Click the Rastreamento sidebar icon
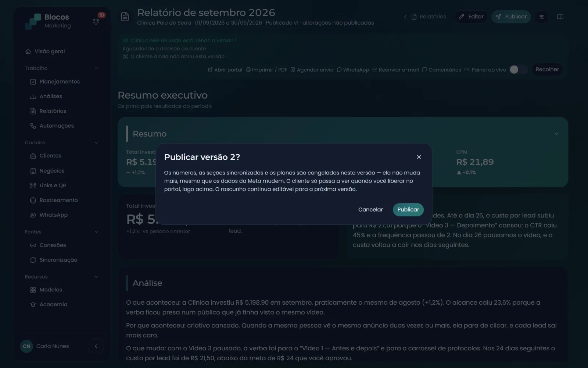 [x=33, y=200]
